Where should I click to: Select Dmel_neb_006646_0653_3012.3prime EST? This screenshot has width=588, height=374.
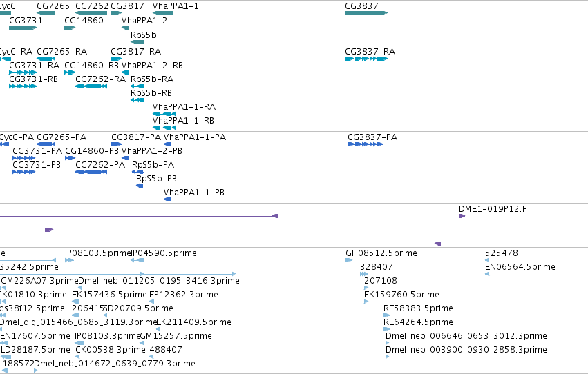pyautogui.click(x=388, y=344)
